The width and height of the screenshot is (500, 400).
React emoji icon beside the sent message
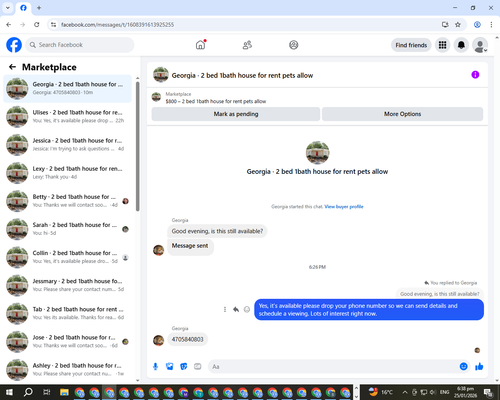[x=247, y=309]
